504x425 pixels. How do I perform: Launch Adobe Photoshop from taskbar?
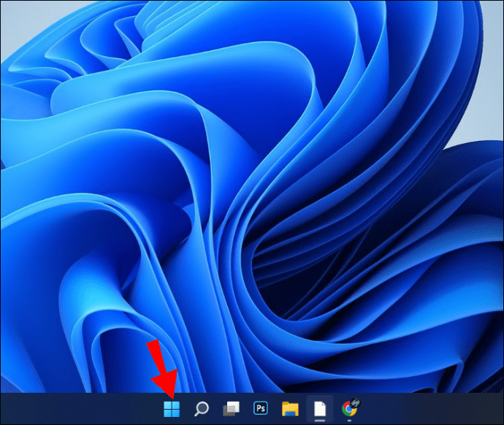coord(261,408)
